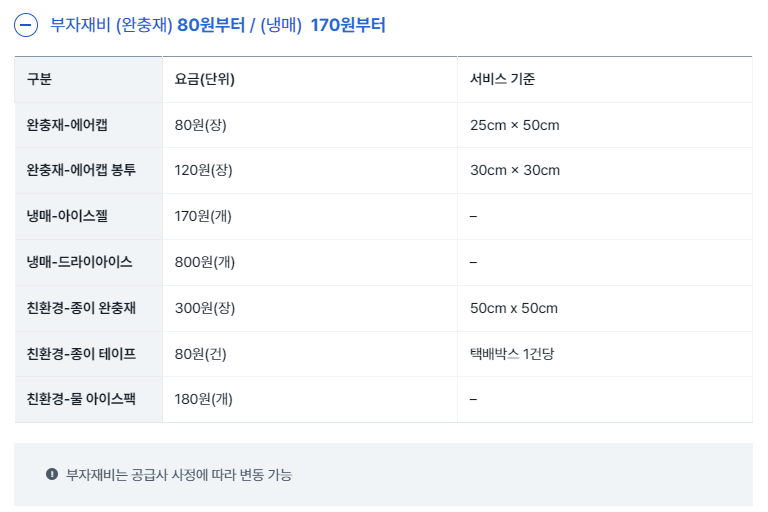Click the 800원(개) price cell
This screenshot has height=512, width=768.
tap(204, 262)
